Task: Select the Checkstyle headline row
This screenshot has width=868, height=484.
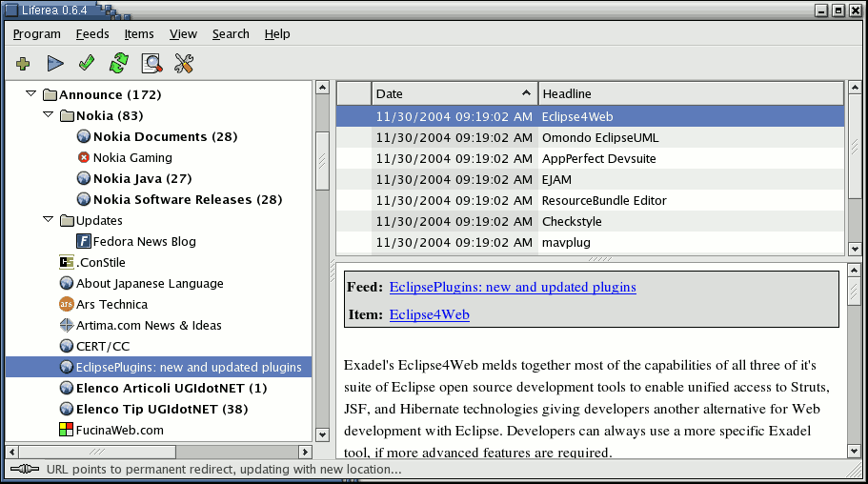Action: tap(591, 221)
